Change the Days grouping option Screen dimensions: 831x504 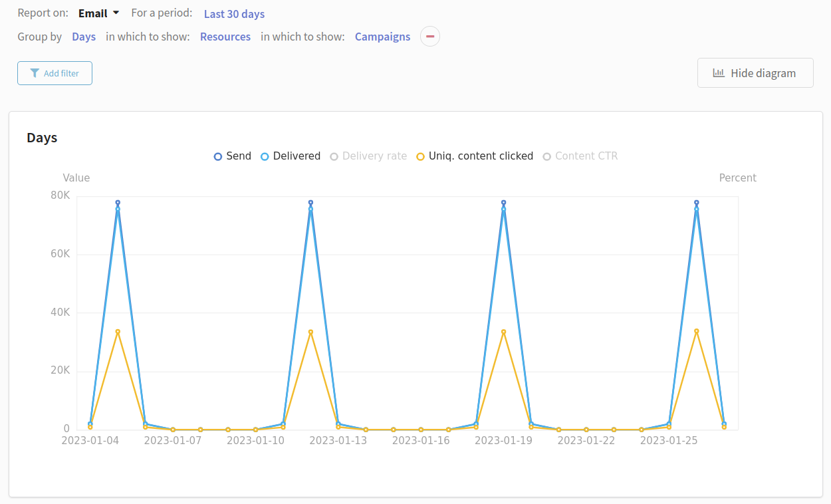point(84,37)
